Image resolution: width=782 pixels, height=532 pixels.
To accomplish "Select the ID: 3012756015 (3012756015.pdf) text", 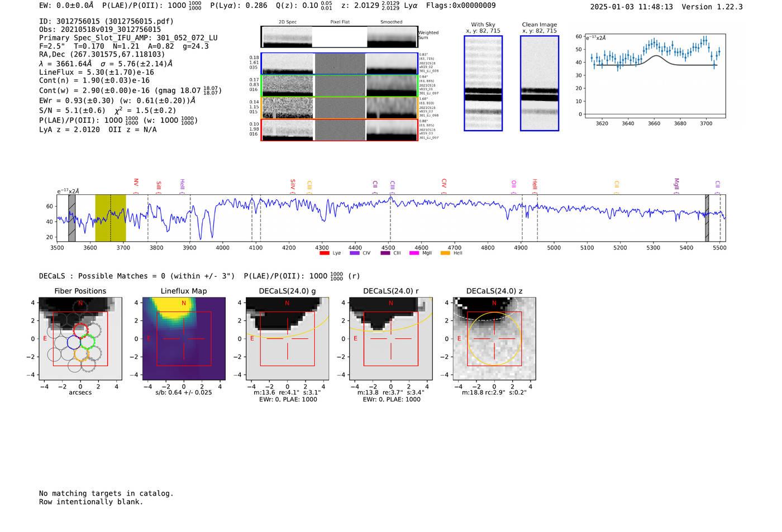I will coord(106,21).
